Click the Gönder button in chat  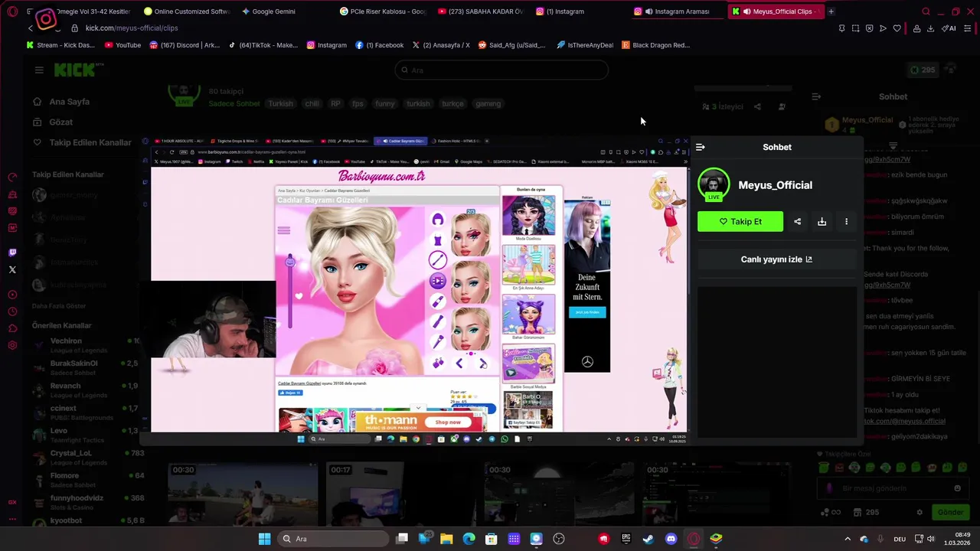(x=950, y=512)
